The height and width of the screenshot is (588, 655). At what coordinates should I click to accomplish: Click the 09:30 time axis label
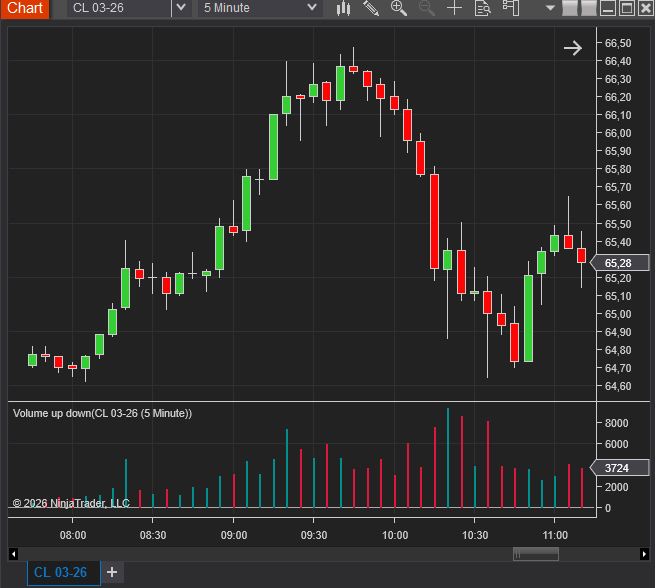[314, 535]
